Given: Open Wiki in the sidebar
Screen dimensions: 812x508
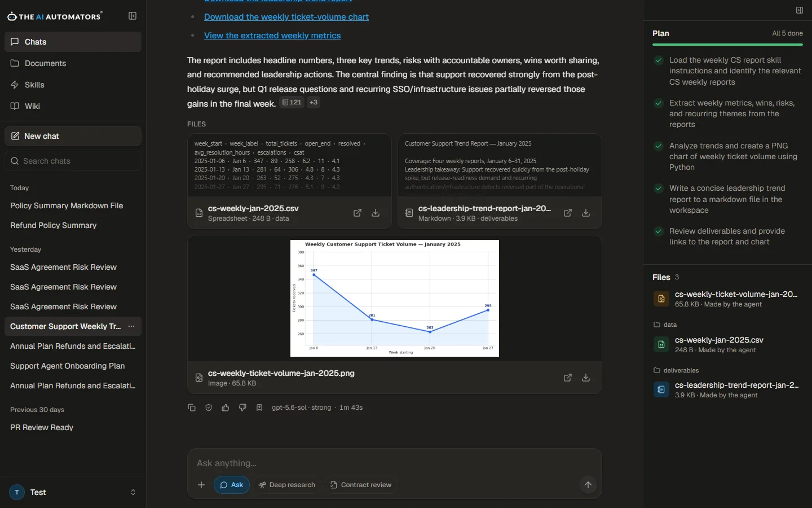Looking at the screenshot, I should coord(73,106).
